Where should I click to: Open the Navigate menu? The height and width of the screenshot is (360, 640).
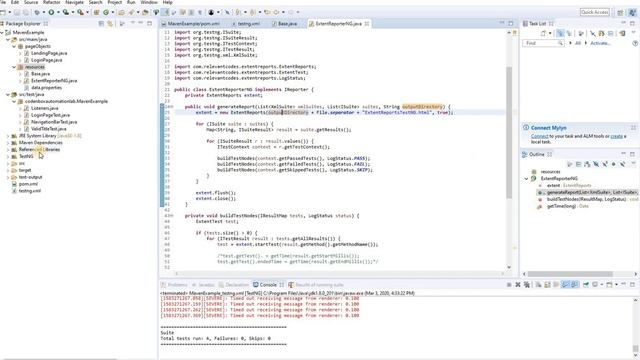pos(75,2)
